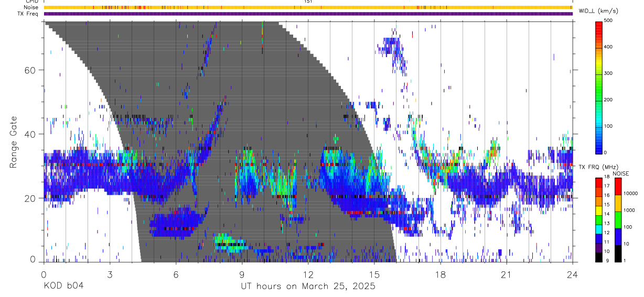Click the 24 tick on the UT hours axis

point(573,274)
